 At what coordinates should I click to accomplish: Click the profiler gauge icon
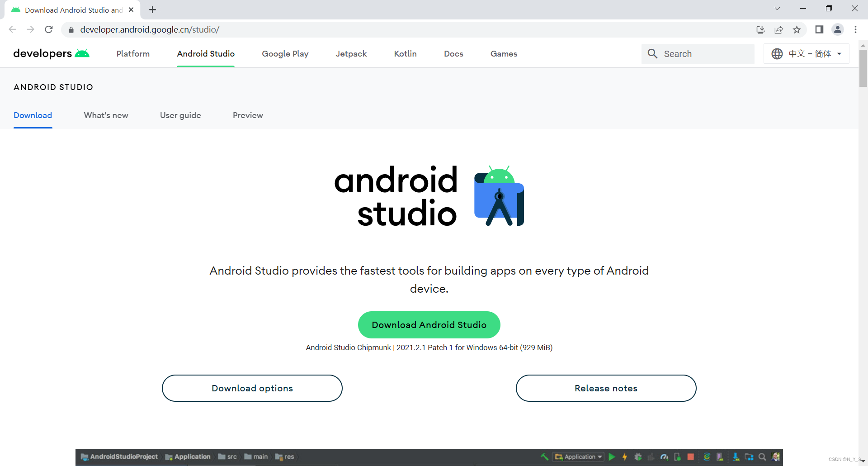point(664,457)
